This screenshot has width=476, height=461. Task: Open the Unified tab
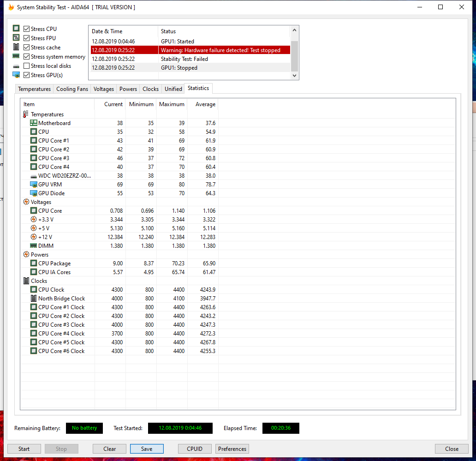tap(173, 89)
